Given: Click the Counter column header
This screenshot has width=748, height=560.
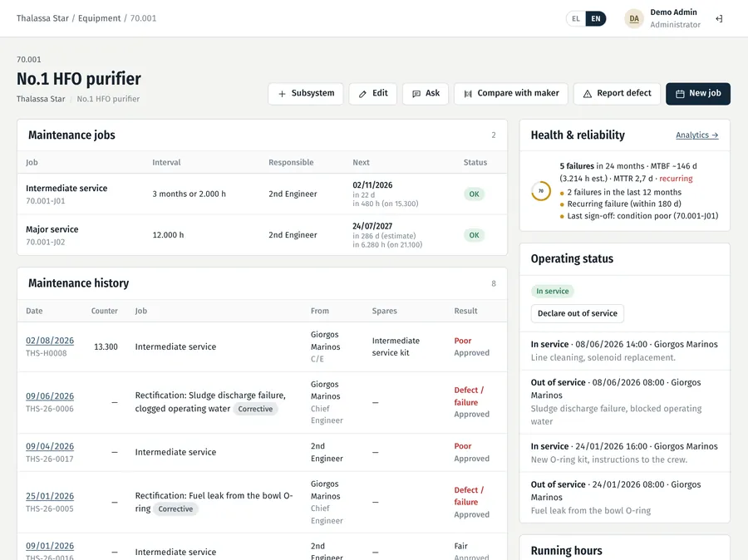Looking at the screenshot, I should point(105,311).
